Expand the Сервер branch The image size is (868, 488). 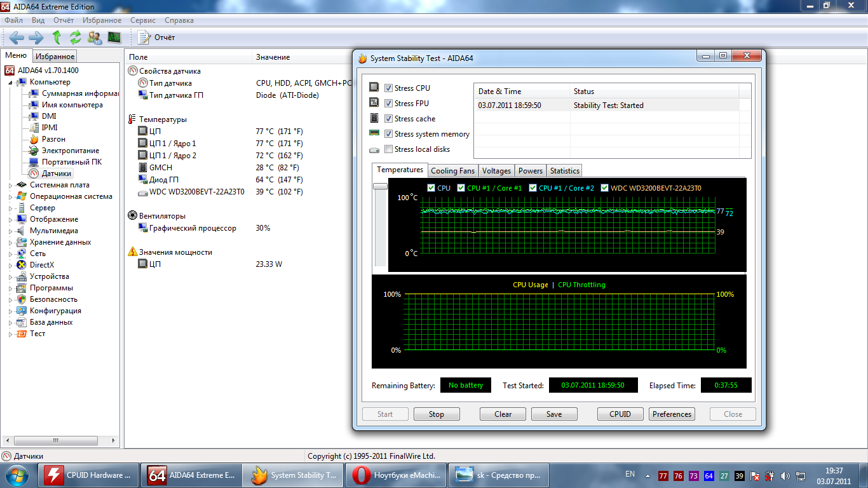(10, 208)
